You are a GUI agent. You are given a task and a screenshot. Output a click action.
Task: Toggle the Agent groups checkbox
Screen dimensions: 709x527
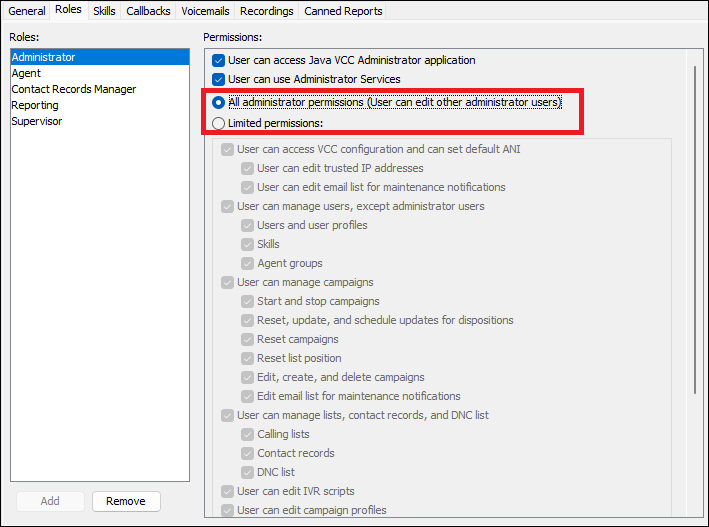tap(247, 263)
